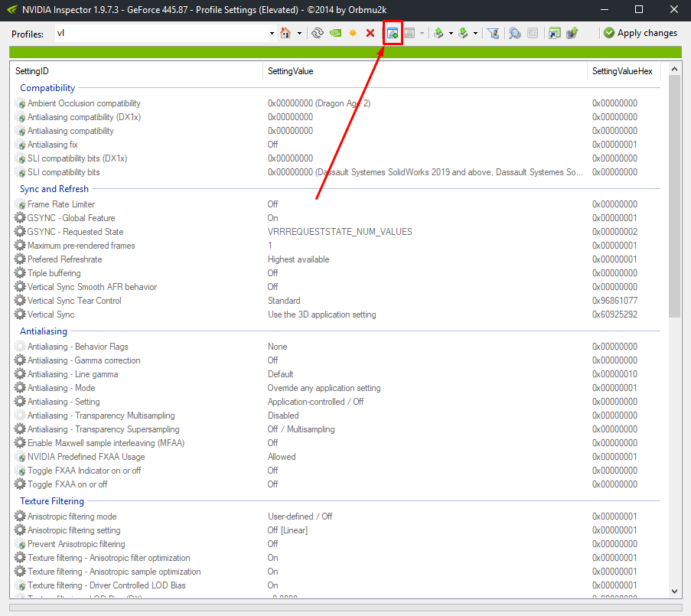The image size is (691, 616).
Task: Click the export profiles icon
Action: 438,33
